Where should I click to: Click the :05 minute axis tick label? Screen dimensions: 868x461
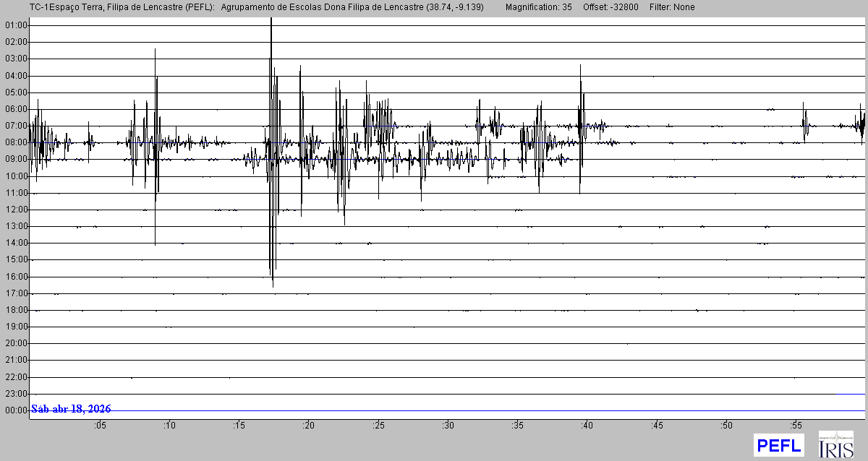click(x=99, y=426)
